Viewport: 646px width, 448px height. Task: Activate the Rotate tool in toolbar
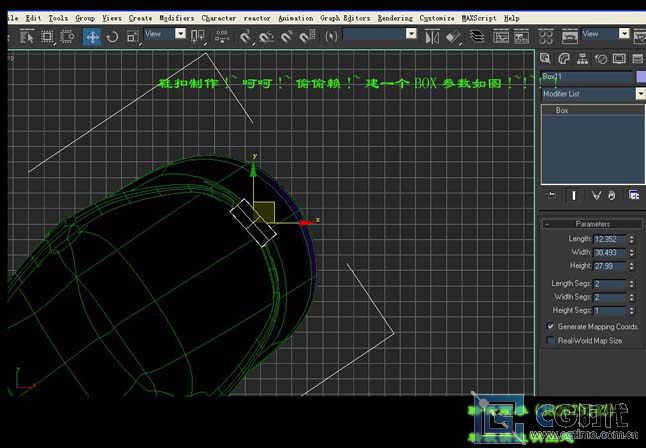click(x=112, y=36)
